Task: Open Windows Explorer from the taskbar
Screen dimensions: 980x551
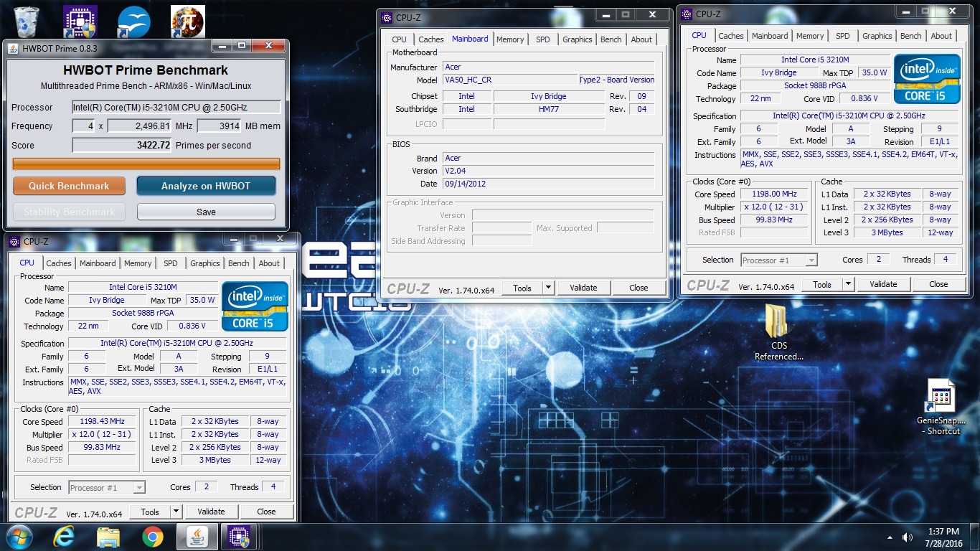Action: tap(108, 536)
